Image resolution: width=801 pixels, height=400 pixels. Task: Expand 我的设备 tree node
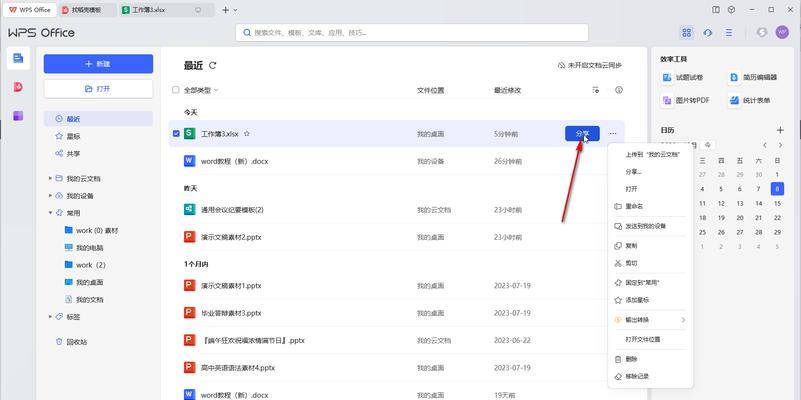point(50,196)
